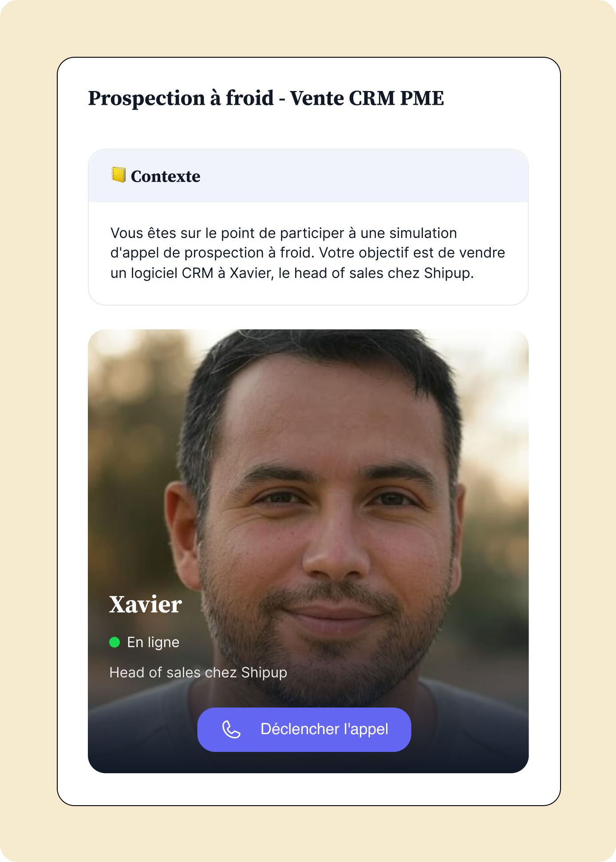This screenshot has height=862, width=616.
Task: Click the simulation sentence first line
Action: [x=284, y=233]
